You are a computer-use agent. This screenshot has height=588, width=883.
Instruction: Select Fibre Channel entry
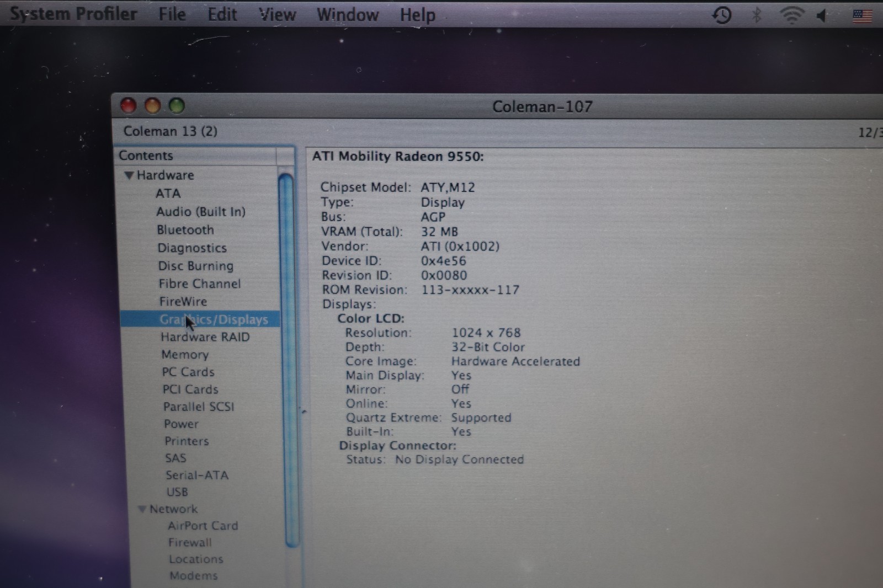point(200,284)
